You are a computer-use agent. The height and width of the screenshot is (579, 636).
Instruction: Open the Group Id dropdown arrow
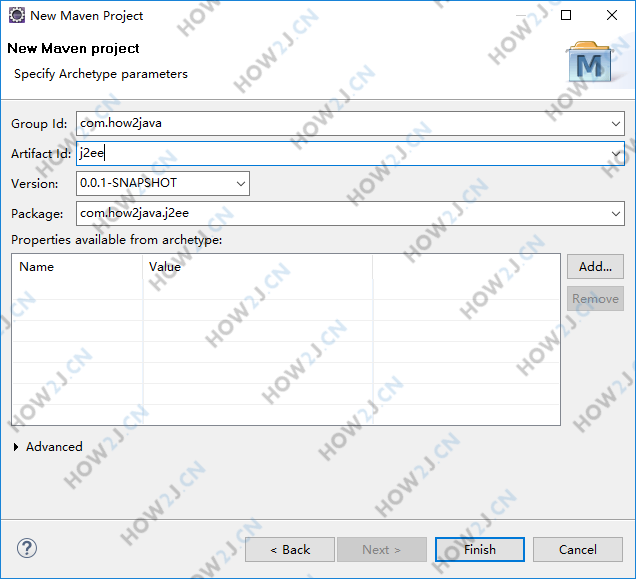(616, 123)
